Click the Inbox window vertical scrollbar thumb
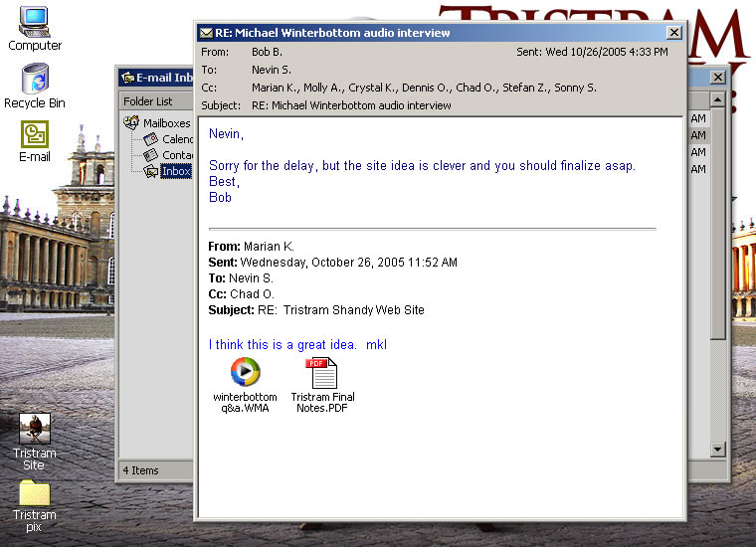 (717, 224)
